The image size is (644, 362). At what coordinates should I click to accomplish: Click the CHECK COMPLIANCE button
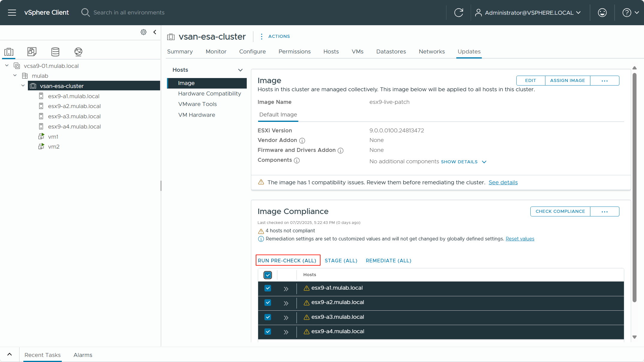pyautogui.click(x=560, y=211)
